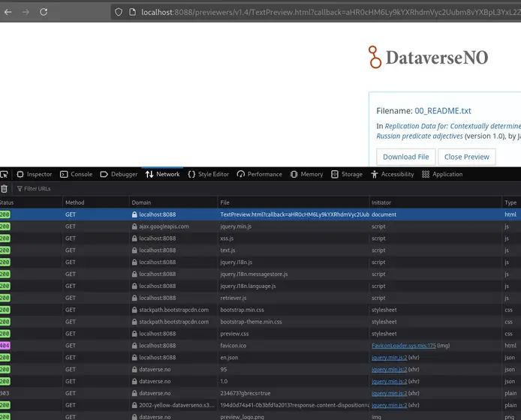The image size is (521, 420).
Task: Select the bootstrap-theme.min.css request row
Action: click(x=250, y=322)
